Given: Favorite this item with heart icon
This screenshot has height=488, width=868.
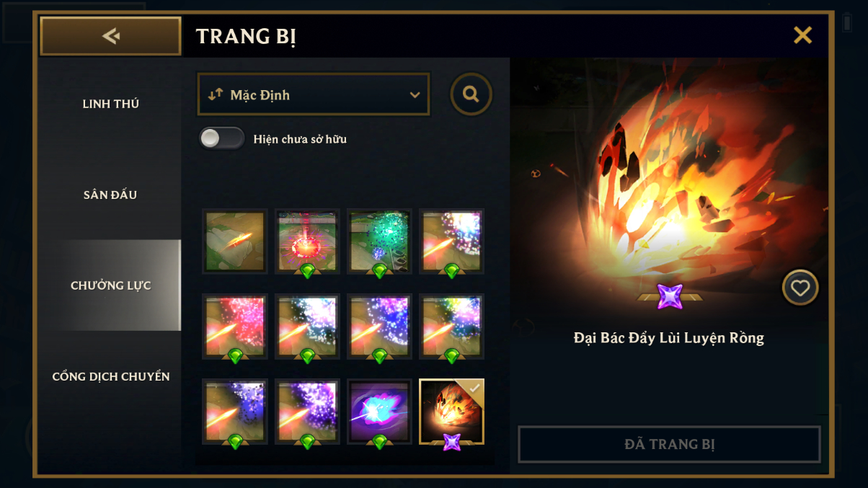Looking at the screenshot, I should [800, 288].
